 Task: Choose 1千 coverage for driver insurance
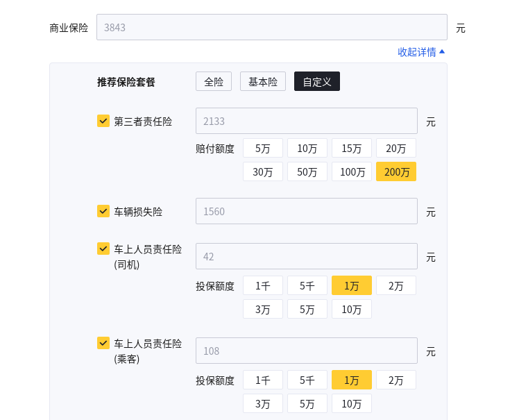point(263,285)
